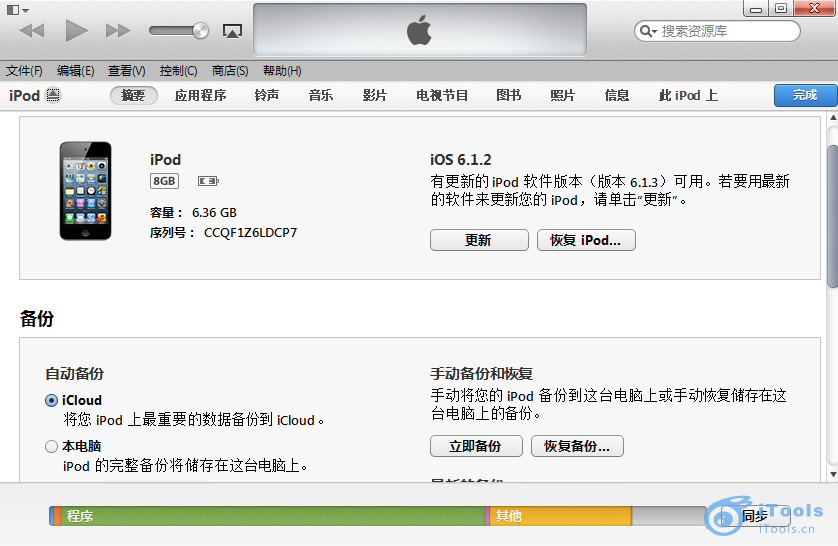Screen dimensions: 838x546
Task: Switch to the 影片 tab
Action: 375,95
